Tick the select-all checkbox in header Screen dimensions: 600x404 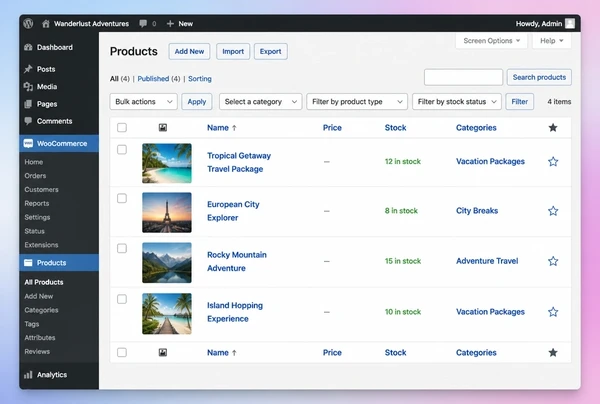(x=122, y=127)
